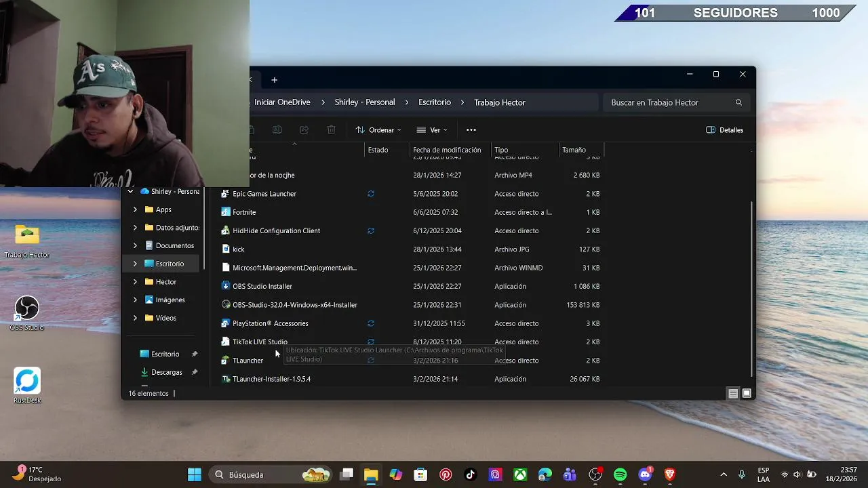Screen dimensions: 868x488
Task: Open TikTok from the taskbar
Action: 470,474
